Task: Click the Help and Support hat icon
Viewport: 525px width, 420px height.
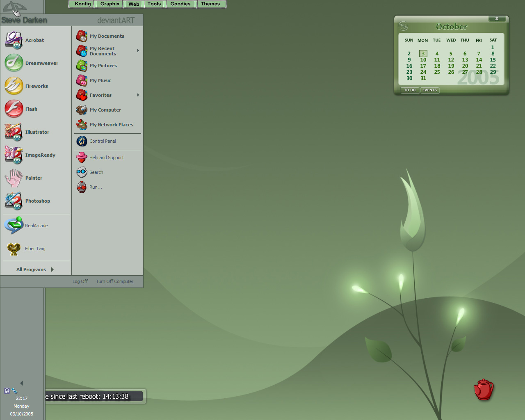Action: click(x=82, y=157)
